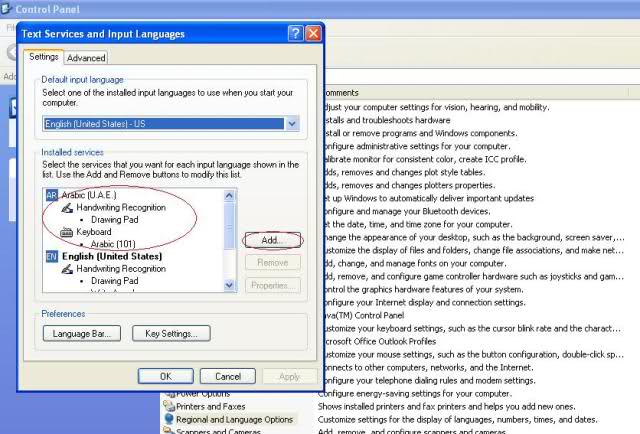Select 'Java(TM) Control Panel' comment text
Image resolution: width=640 pixels, height=434 pixels.
pyautogui.click(x=364, y=315)
